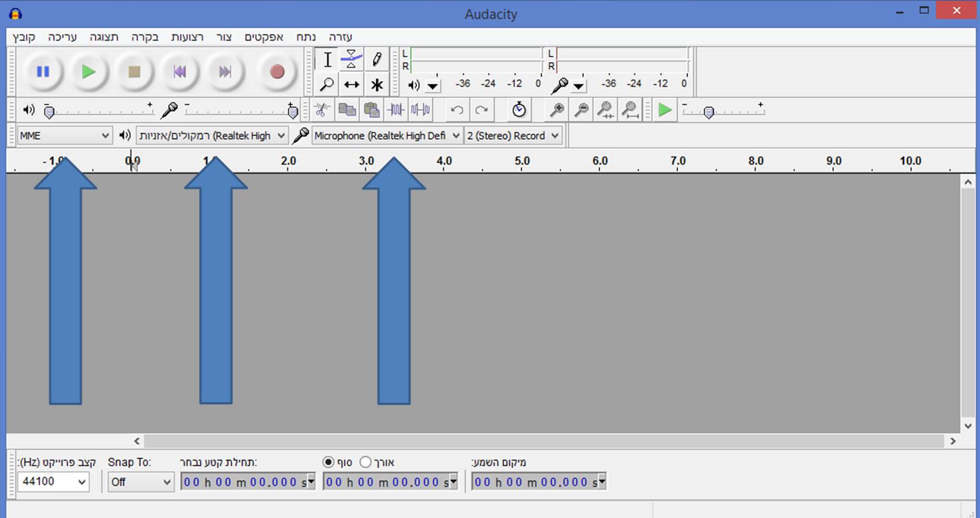
Task: Click the Sync-Lock clock icon
Action: coord(519,110)
